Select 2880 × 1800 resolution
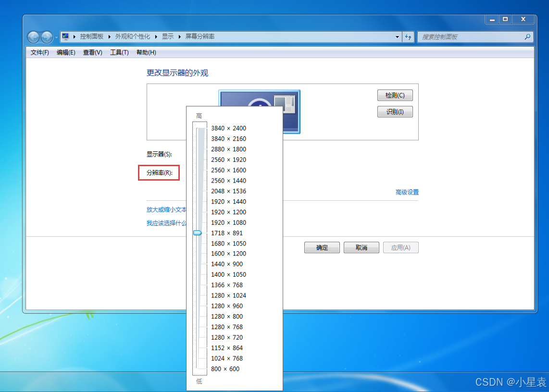The width and height of the screenshot is (549, 392). [x=228, y=149]
